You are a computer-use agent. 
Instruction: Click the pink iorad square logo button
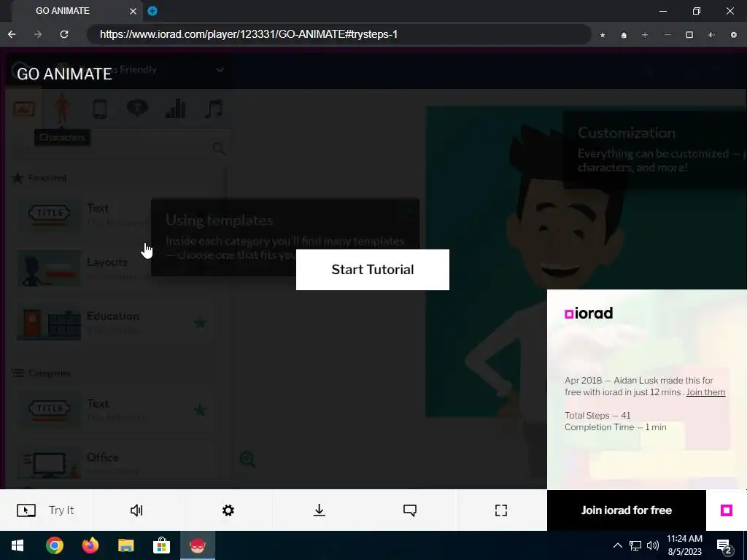[x=726, y=510]
